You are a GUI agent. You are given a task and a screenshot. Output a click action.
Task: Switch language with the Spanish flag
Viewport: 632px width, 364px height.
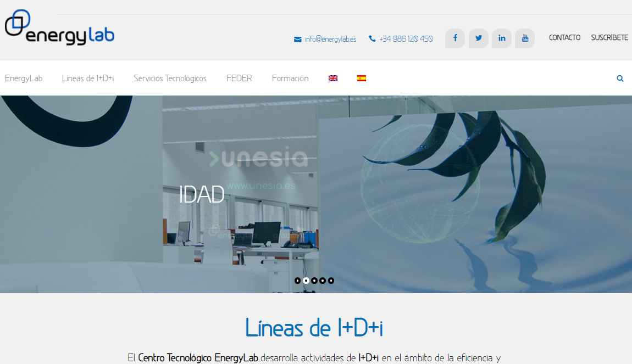(362, 79)
